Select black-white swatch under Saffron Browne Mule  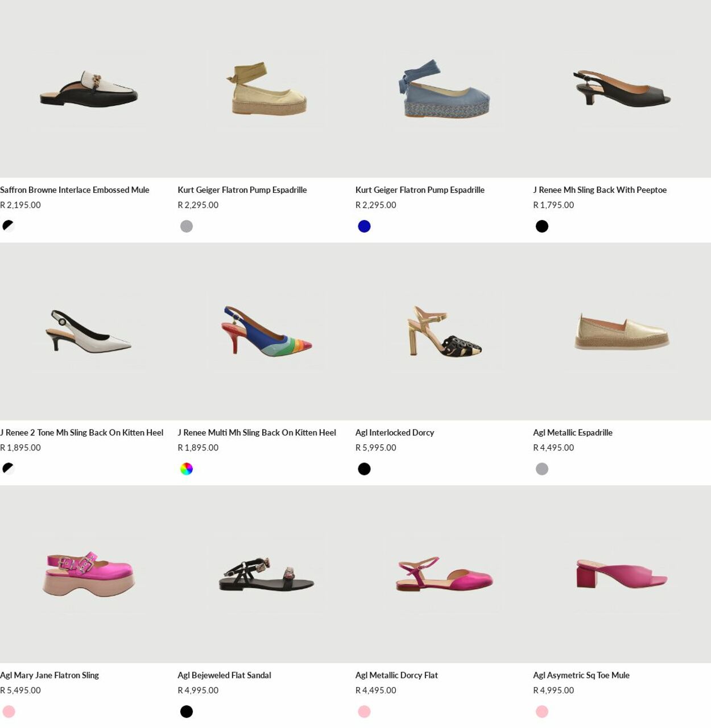click(x=9, y=226)
